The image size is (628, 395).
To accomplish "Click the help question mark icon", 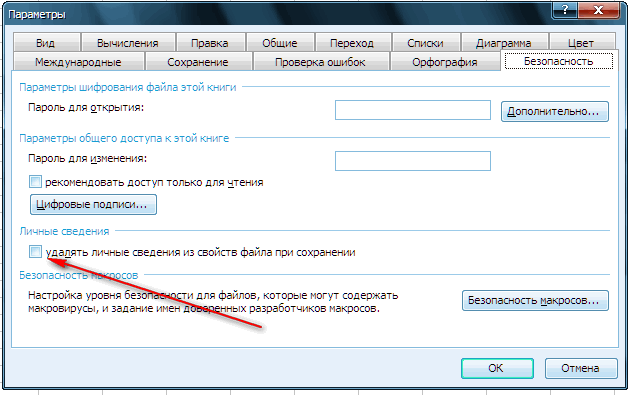I will (566, 10).
